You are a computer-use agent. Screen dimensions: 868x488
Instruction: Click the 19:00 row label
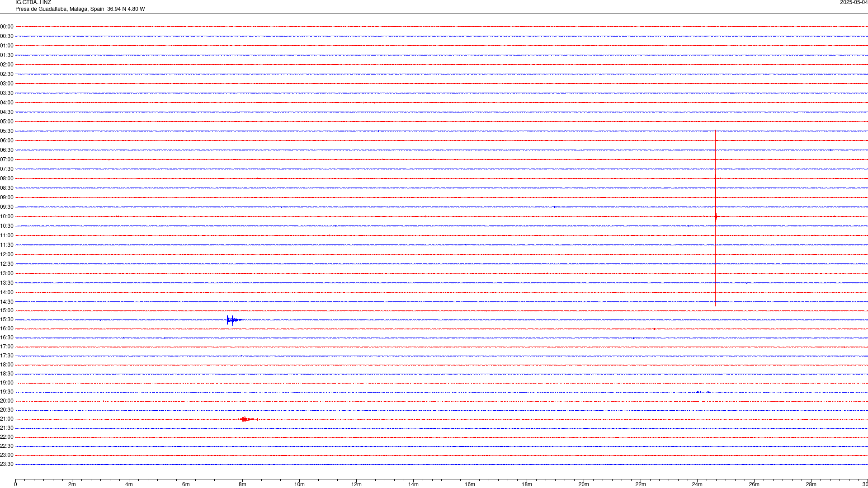tap(7, 383)
